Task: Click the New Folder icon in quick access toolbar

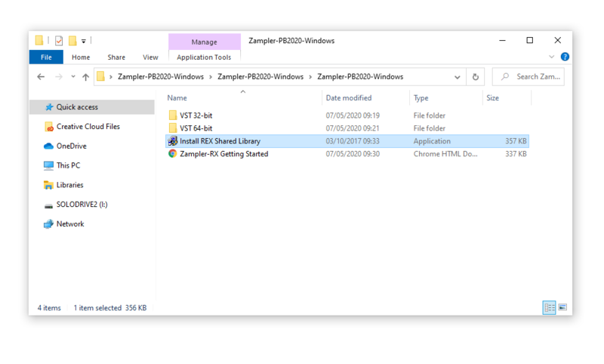Action: (72, 41)
